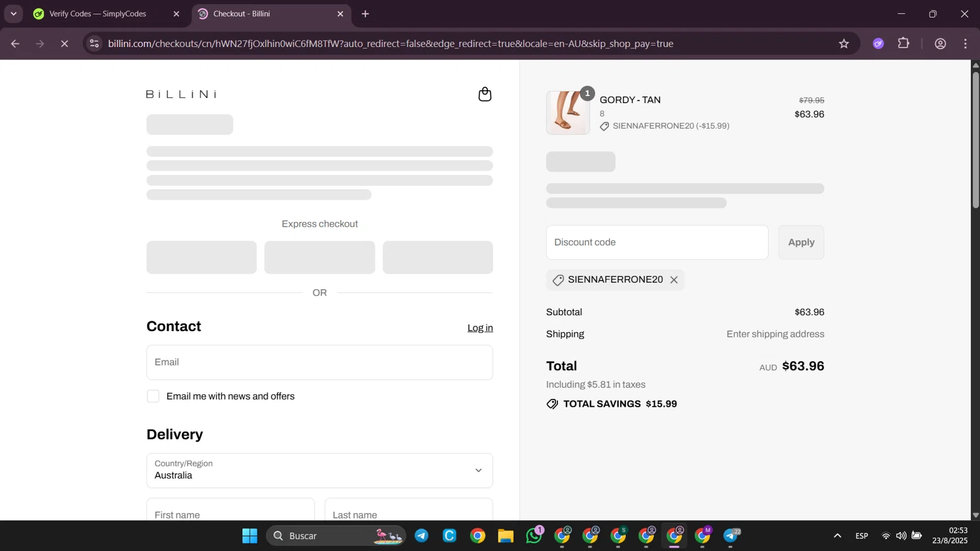The image size is (980, 551).
Task: Click Enter shipping address text
Action: 776,334
